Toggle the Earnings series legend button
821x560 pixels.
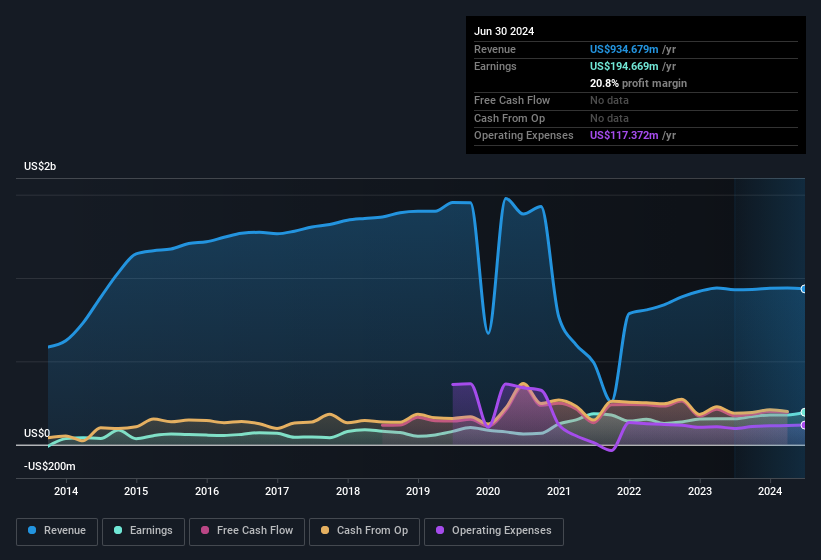[143, 531]
